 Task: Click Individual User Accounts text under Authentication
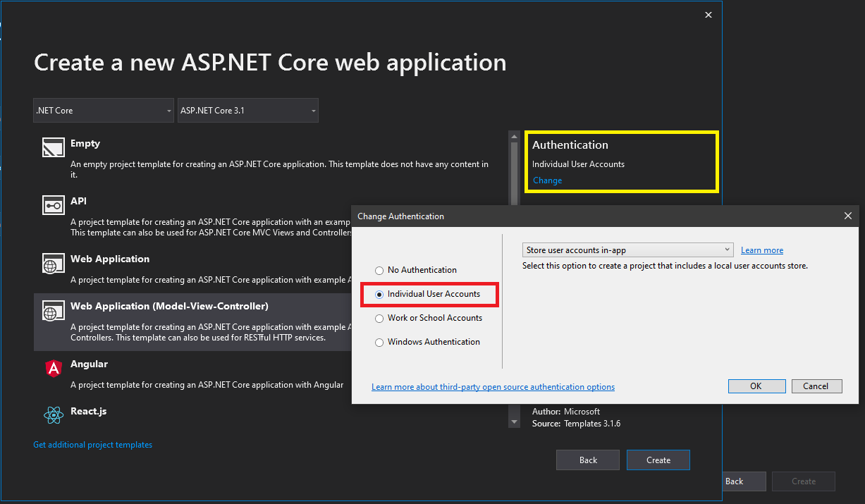tap(578, 164)
